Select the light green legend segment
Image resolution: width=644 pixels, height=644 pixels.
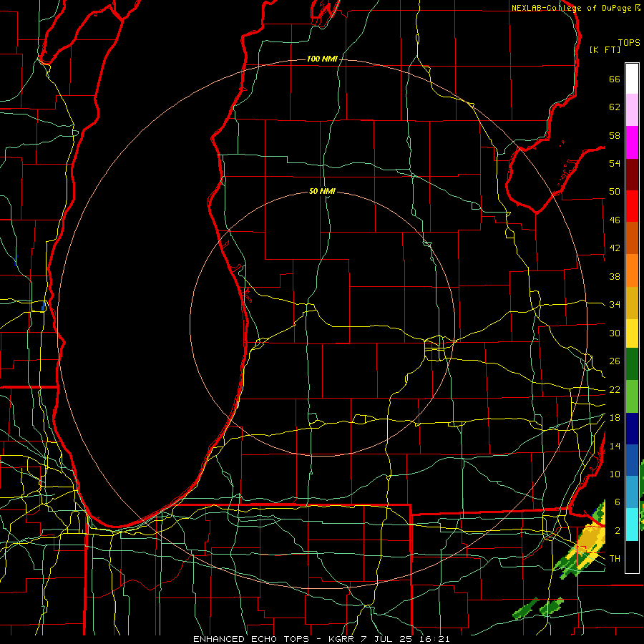632,396
